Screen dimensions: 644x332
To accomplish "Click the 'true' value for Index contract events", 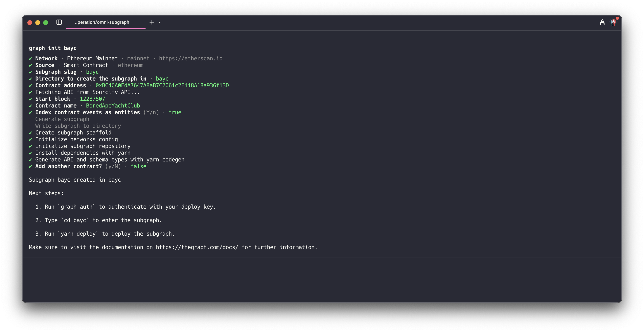I will (175, 112).
